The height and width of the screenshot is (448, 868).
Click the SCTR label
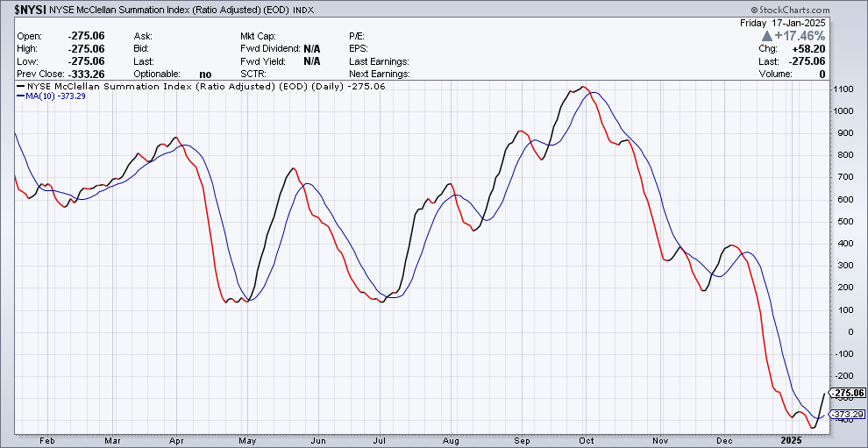pos(253,75)
